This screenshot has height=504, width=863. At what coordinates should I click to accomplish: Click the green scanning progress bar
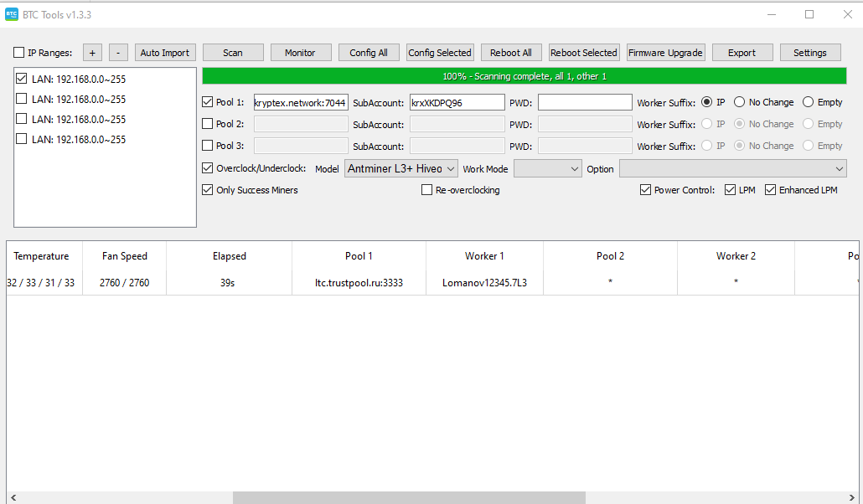point(525,76)
